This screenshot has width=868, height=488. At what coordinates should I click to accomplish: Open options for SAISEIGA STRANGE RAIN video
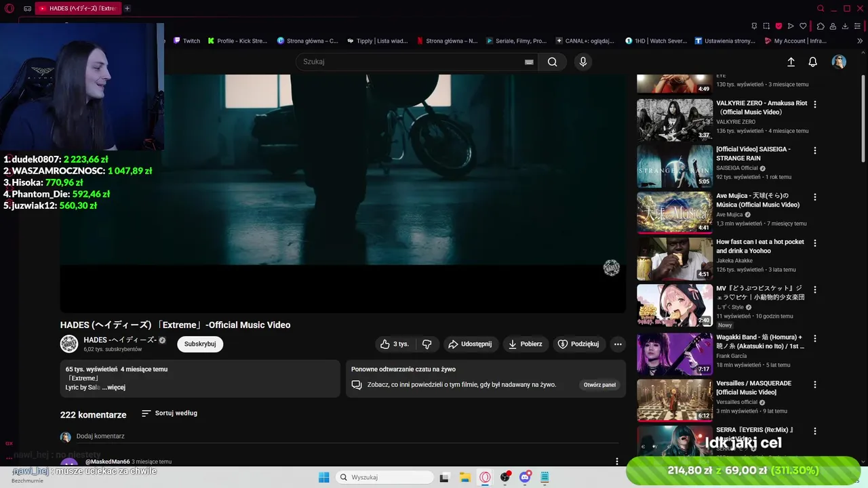coord(815,150)
